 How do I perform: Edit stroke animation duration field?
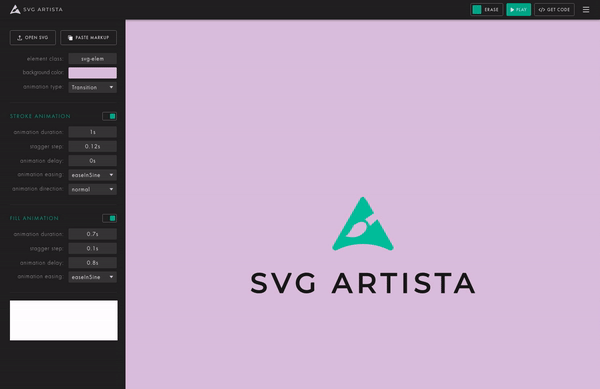93,132
